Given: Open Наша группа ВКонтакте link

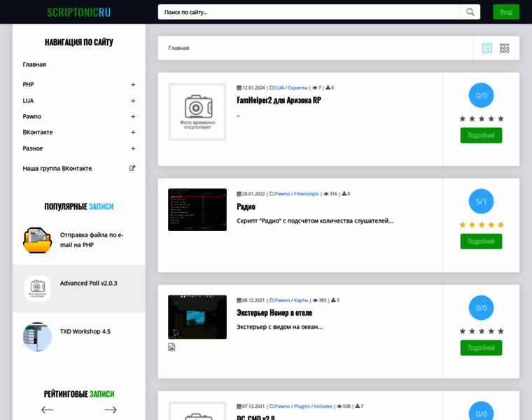Looking at the screenshot, I should pos(57,168).
